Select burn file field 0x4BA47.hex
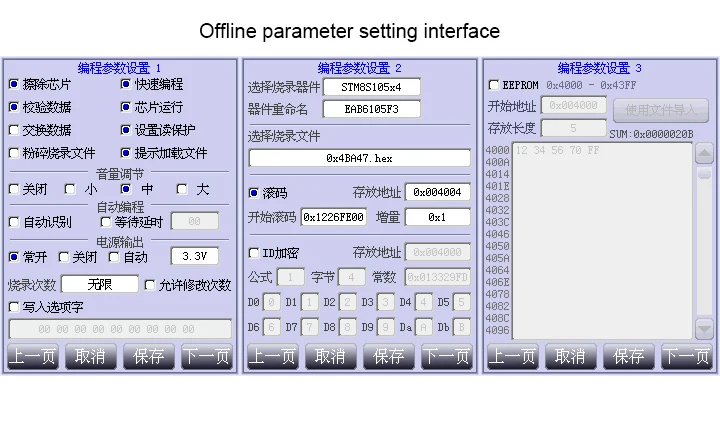720x430 pixels. tap(360, 158)
